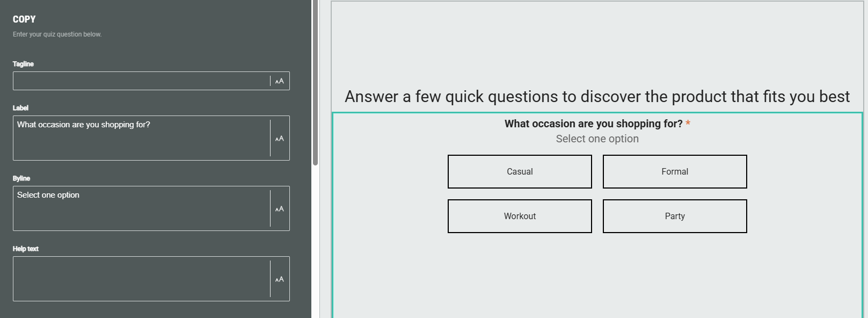Open text-size options for the Label field
This screenshot has height=318, width=868.
point(280,139)
